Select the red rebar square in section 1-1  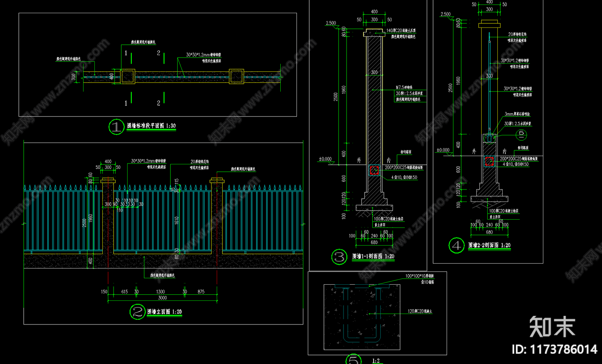click(x=374, y=170)
